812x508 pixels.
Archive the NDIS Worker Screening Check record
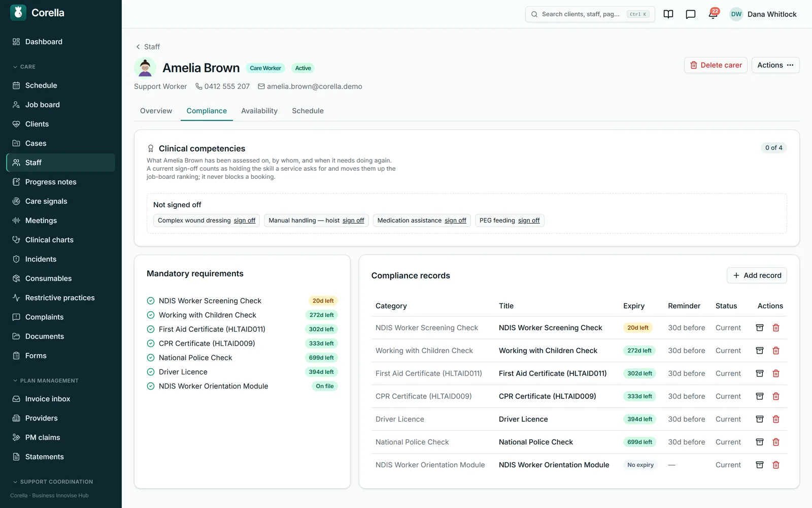pos(760,328)
